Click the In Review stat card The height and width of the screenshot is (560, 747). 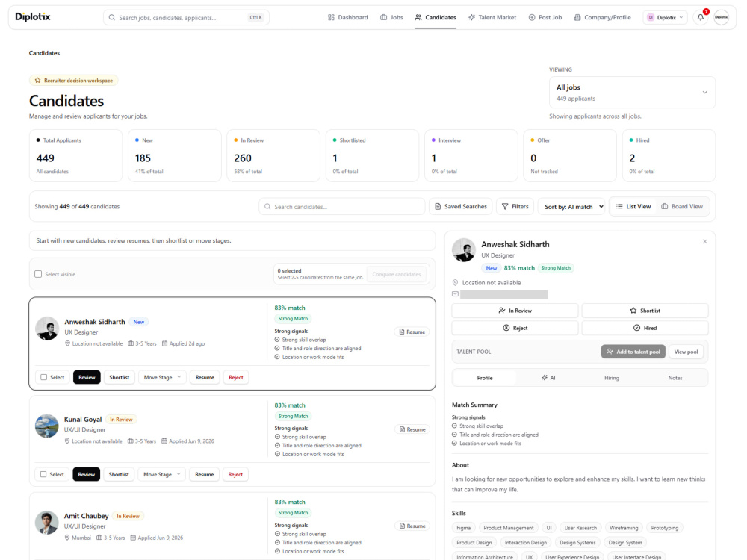pyautogui.click(x=273, y=156)
